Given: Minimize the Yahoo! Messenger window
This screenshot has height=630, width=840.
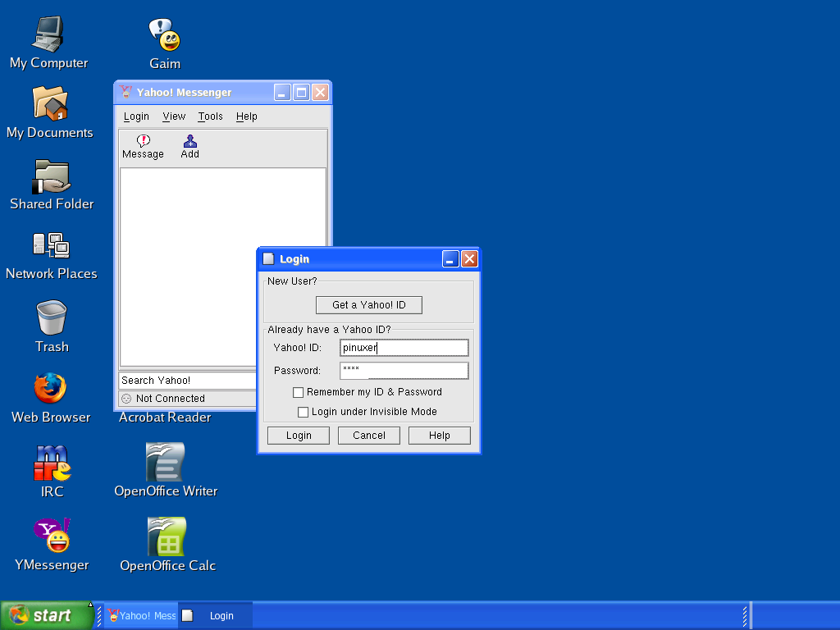Looking at the screenshot, I should coord(282,92).
